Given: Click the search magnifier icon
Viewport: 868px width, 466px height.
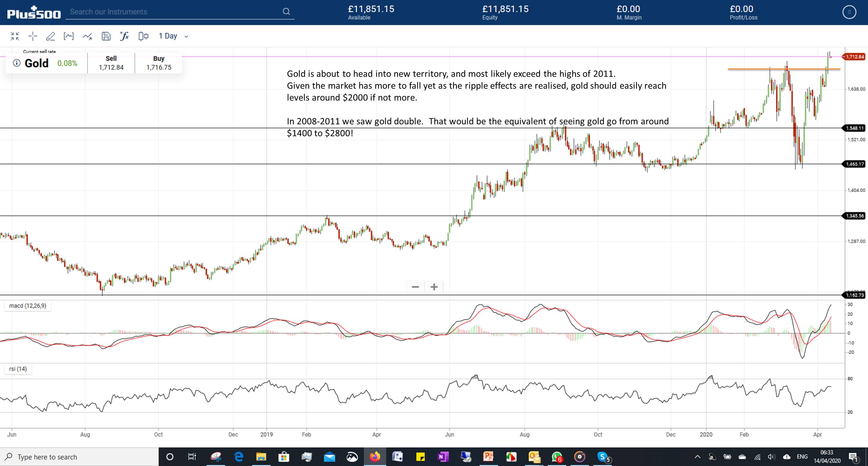Looking at the screenshot, I should tap(286, 12).
